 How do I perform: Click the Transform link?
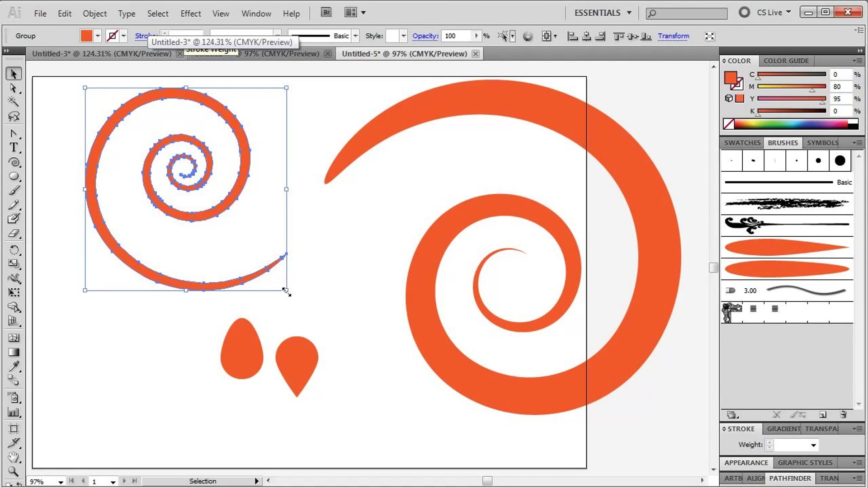click(673, 36)
